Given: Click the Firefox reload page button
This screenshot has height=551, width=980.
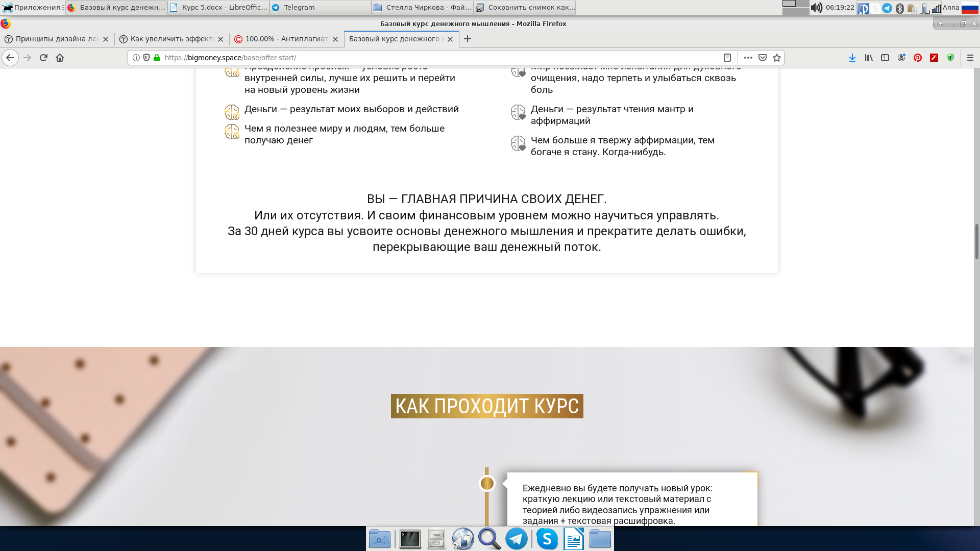Looking at the screenshot, I should point(43,58).
